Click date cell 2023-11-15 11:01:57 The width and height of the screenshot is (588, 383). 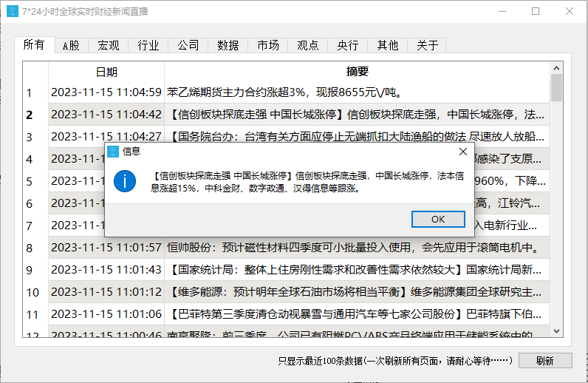point(106,248)
